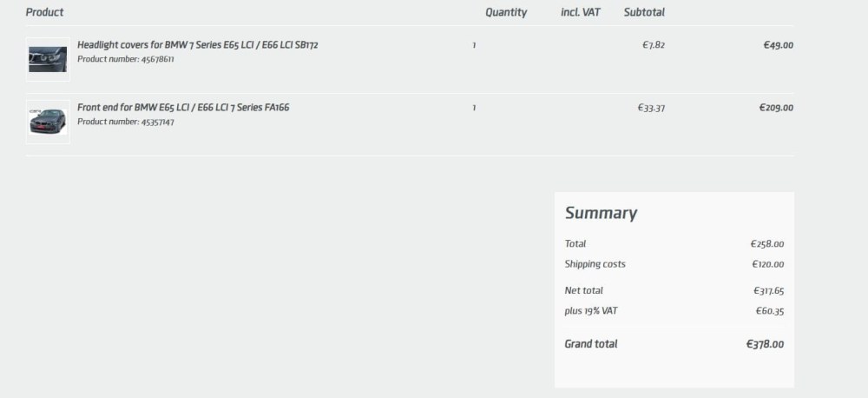Open Headlight covers for BMW 7 Series link
This screenshot has width=868, height=398.
pyautogui.click(x=198, y=45)
